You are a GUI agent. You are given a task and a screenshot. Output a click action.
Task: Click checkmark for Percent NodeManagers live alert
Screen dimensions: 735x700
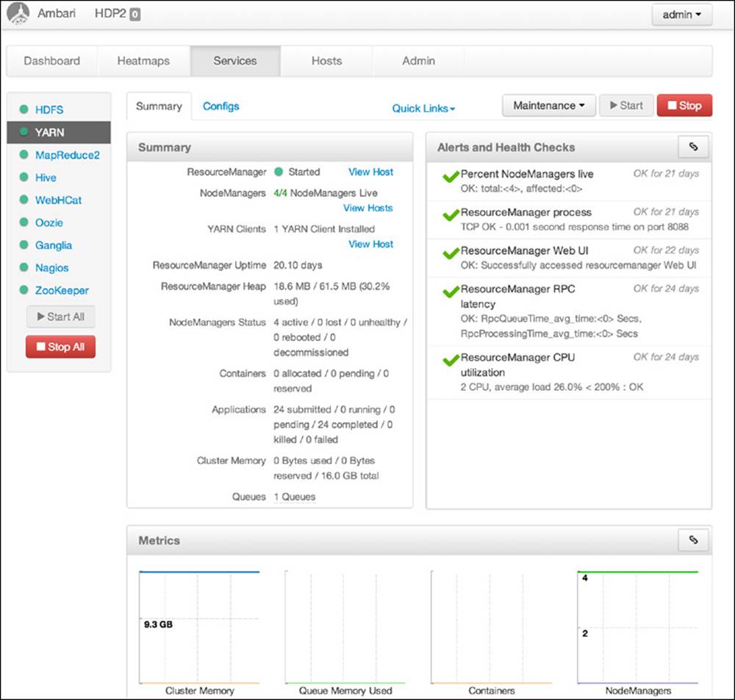(x=451, y=176)
